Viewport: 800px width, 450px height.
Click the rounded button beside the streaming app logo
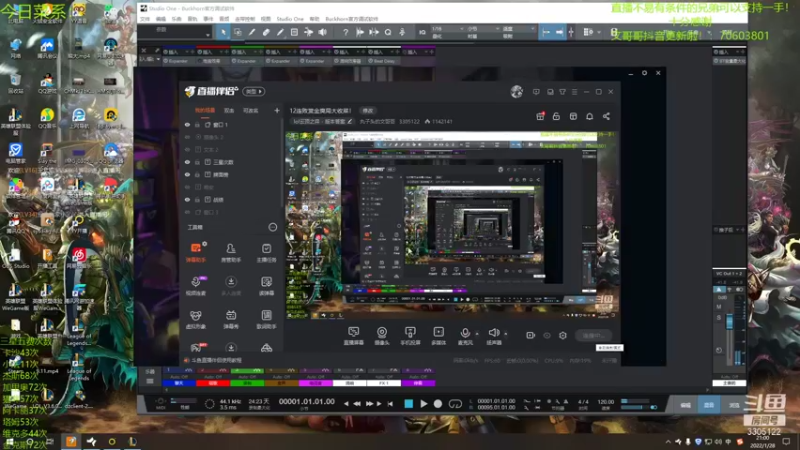point(254,91)
